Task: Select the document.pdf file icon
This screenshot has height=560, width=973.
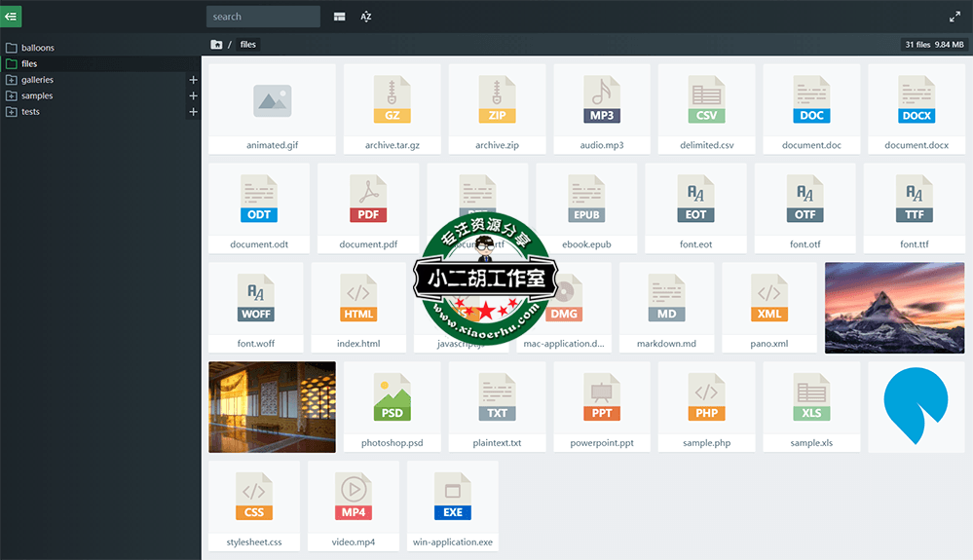Action: coord(368,200)
